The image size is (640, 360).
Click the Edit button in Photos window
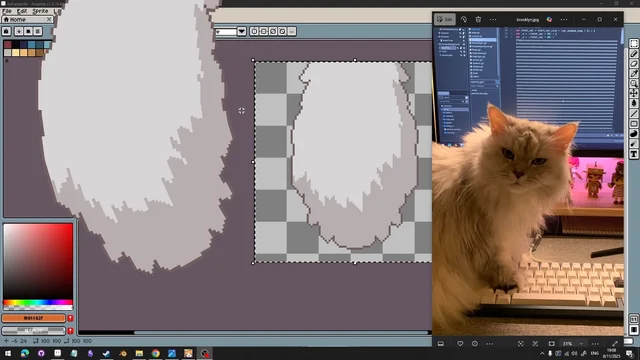coord(444,19)
